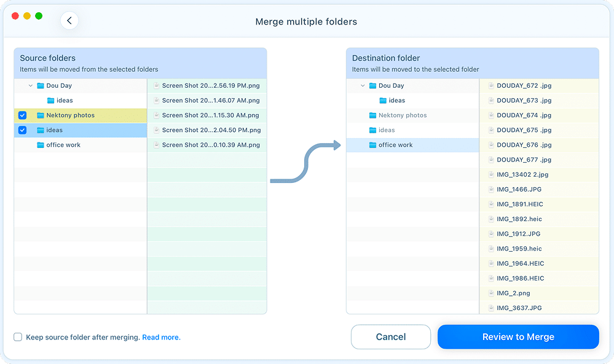This screenshot has width=614, height=364.
Task: Click the Cancel button
Action: point(391,337)
